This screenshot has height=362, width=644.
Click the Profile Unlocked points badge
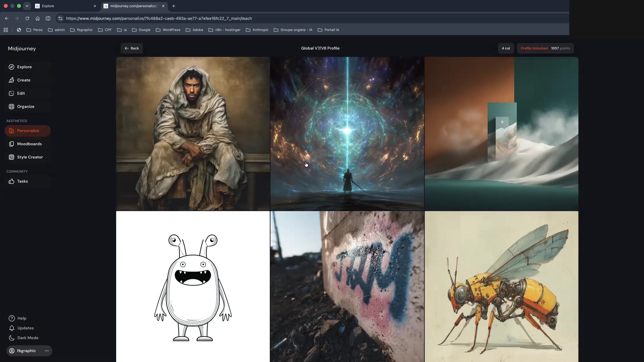click(x=545, y=48)
